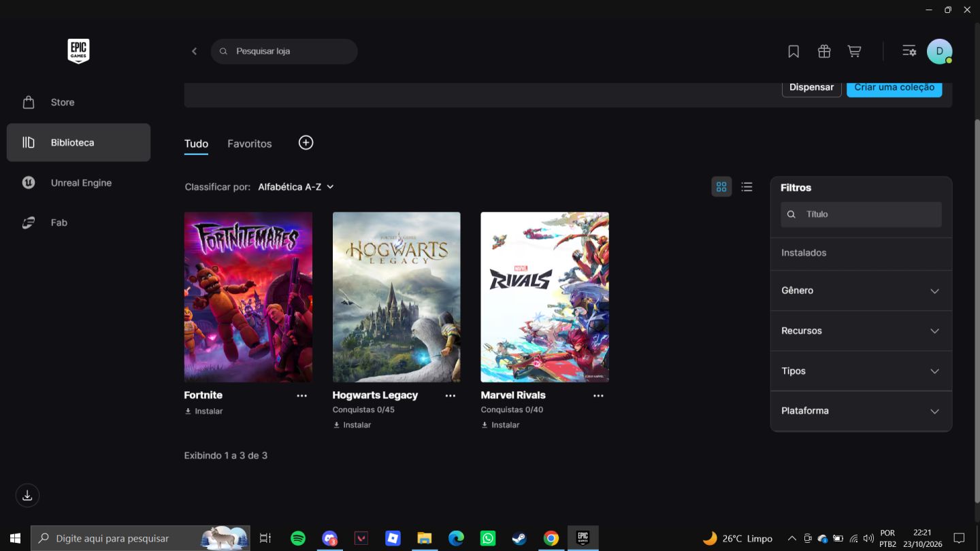Click the Epic Games logo in the sidebar
The height and width of the screenshot is (551, 980).
(78, 51)
